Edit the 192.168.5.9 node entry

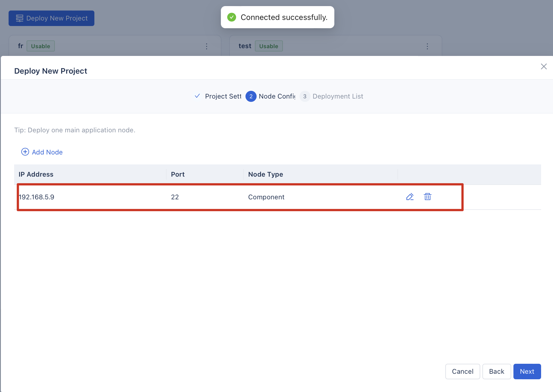pyautogui.click(x=410, y=197)
